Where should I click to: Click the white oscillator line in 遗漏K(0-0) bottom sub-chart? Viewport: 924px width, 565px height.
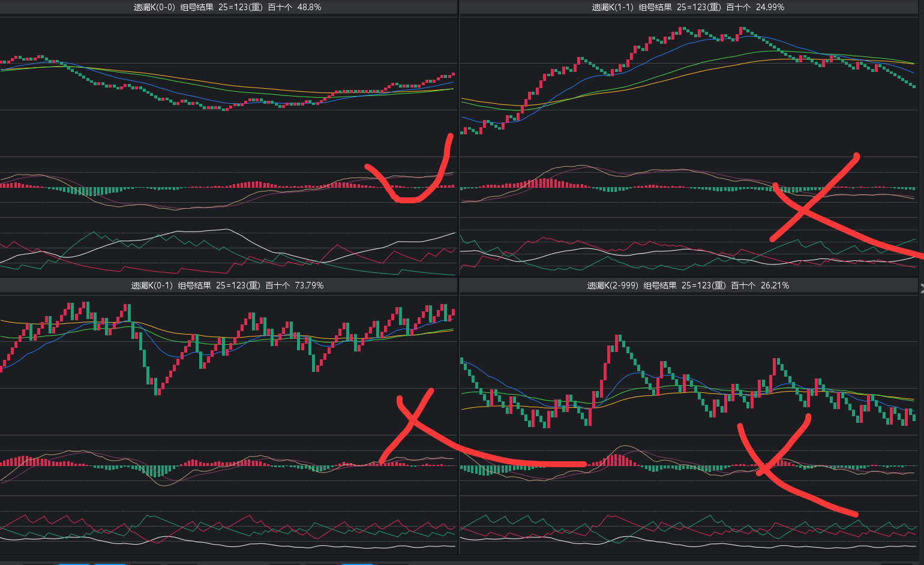click(180, 232)
